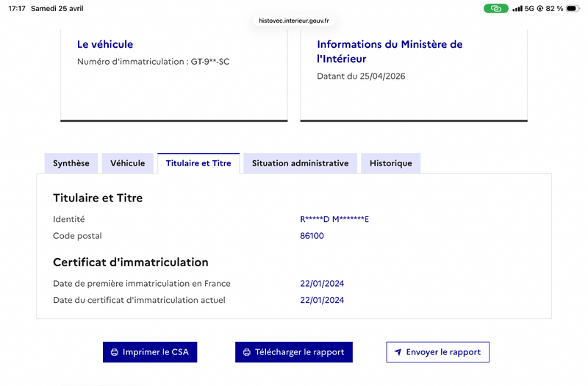Viewport: 588px width, 386px height.
Task: Tap the histovec.interieur.gouv.fr address bar
Action: click(x=293, y=21)
